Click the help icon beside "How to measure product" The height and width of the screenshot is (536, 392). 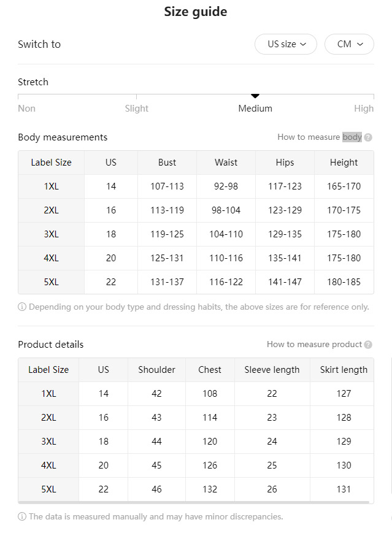tap(368, 345)
